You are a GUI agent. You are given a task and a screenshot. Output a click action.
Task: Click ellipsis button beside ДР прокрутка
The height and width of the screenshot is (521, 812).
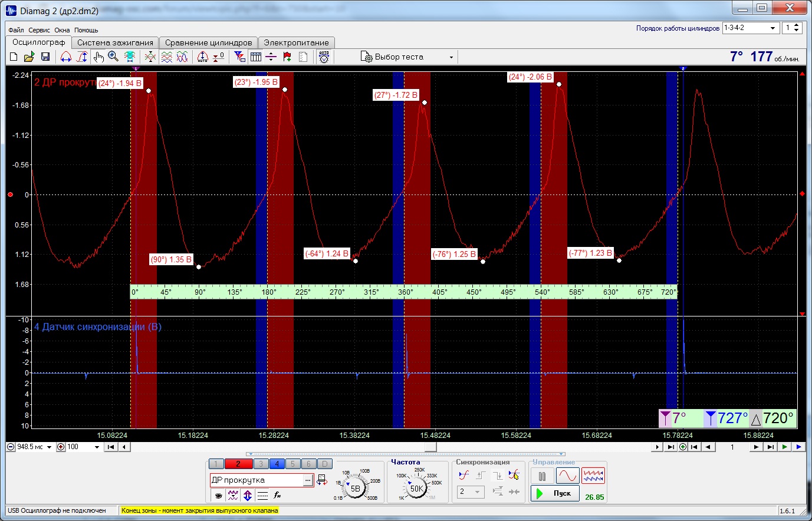coord(308,480)
